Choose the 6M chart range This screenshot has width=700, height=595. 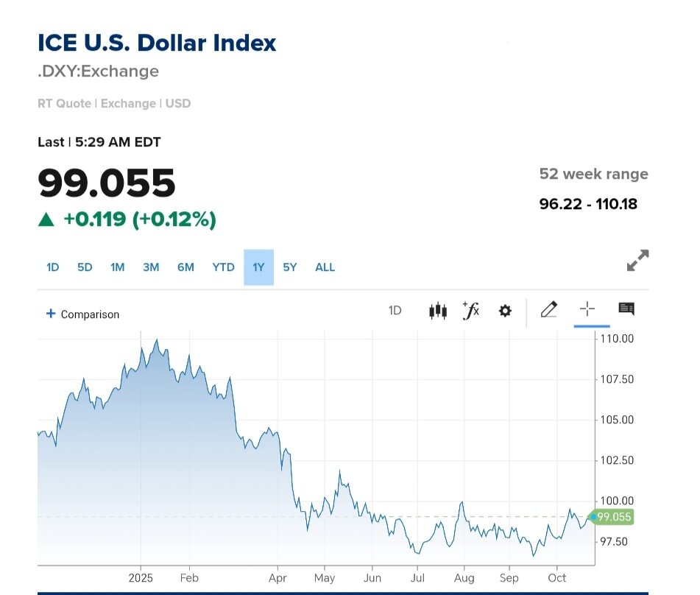(x=185, y=267)
